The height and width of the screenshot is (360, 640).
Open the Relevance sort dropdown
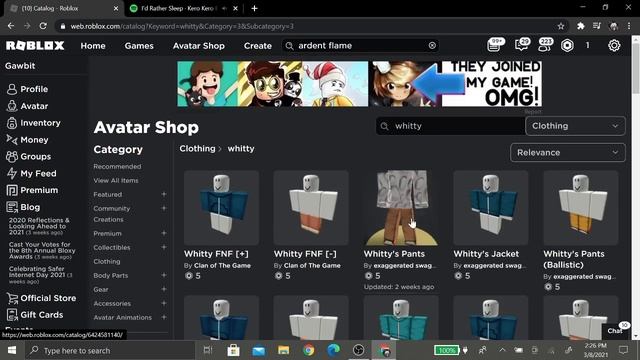(x=567, y=152)
